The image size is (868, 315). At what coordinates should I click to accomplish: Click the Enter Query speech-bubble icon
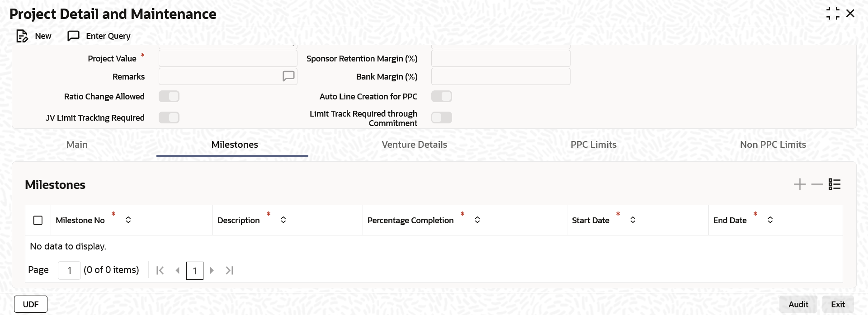pyautogui.click(x=73, y=36)
